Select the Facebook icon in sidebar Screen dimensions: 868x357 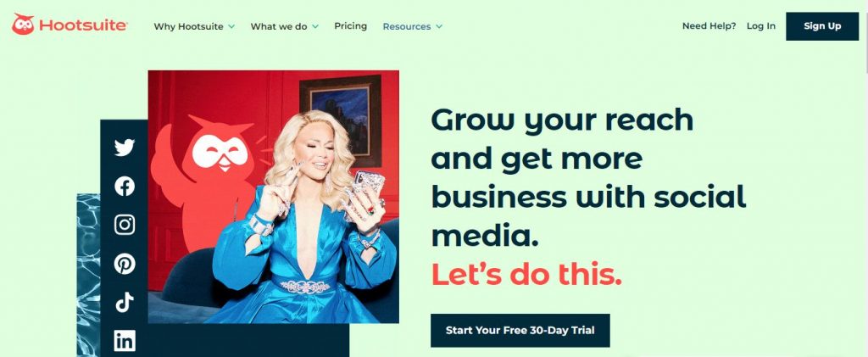125,186
